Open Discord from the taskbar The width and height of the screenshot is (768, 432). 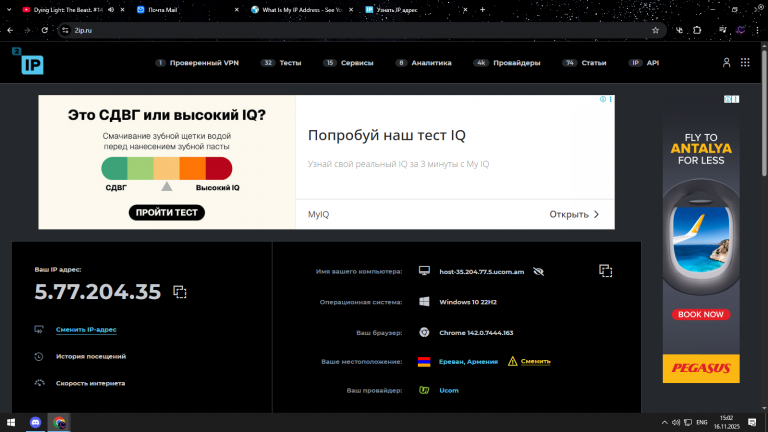pos(35,422)
